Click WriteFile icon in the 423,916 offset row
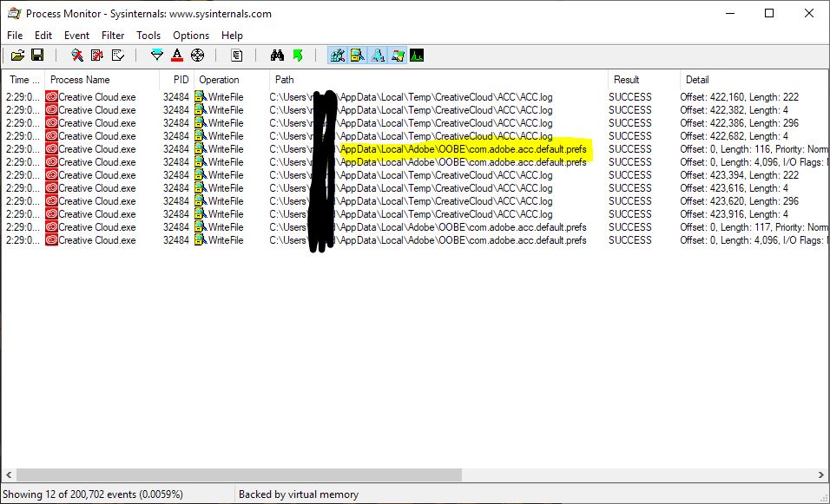830x504 pixels. 200,214
